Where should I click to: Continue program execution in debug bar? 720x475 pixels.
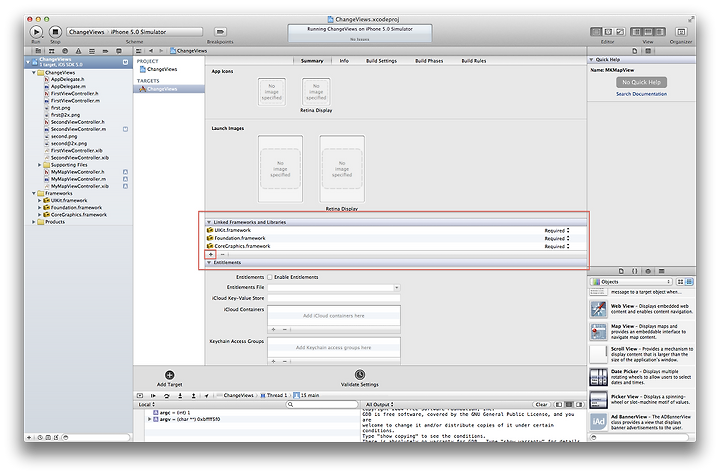153,395
